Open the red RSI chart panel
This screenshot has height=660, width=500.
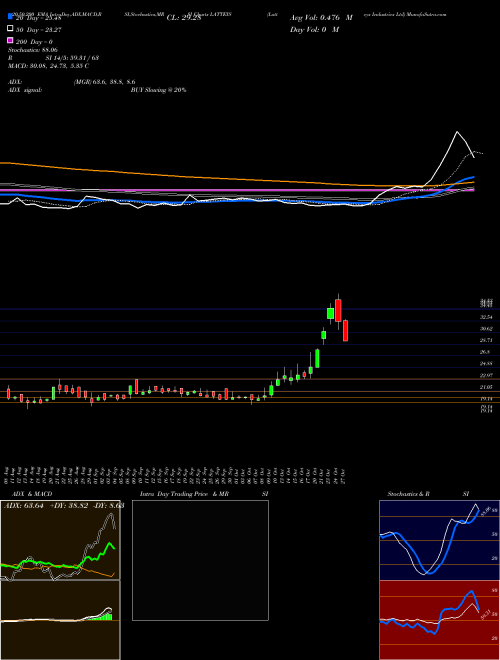(x=439, y=620)
